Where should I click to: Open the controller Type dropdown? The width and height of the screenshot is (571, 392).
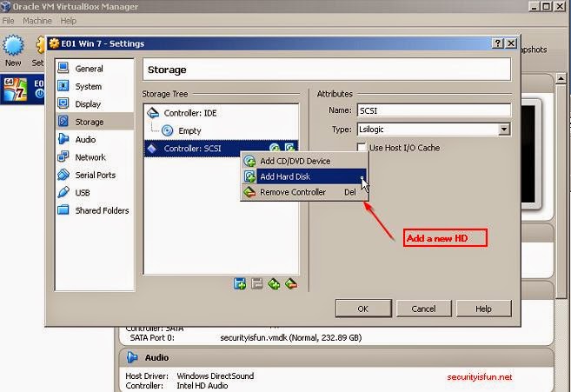coord(504,129)
